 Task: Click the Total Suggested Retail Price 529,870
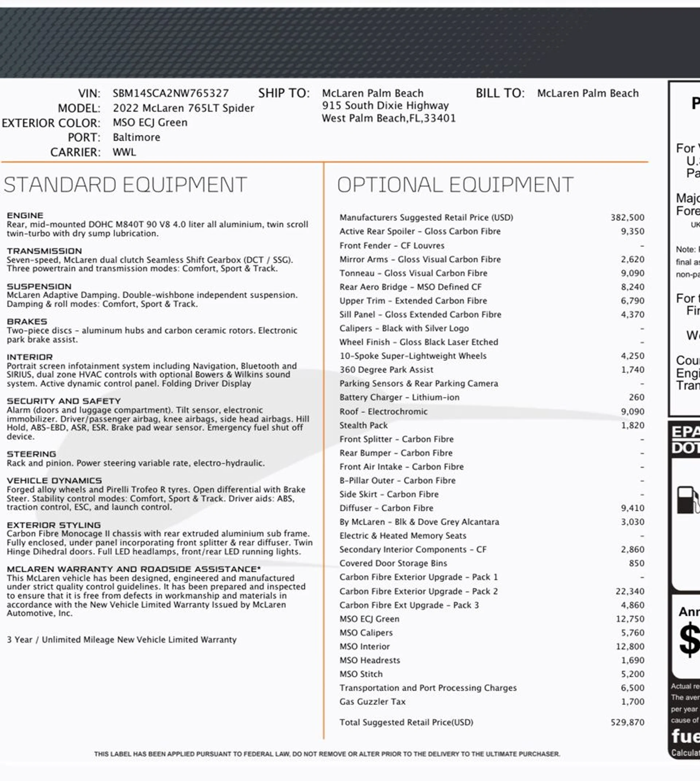tap(627, 722)
